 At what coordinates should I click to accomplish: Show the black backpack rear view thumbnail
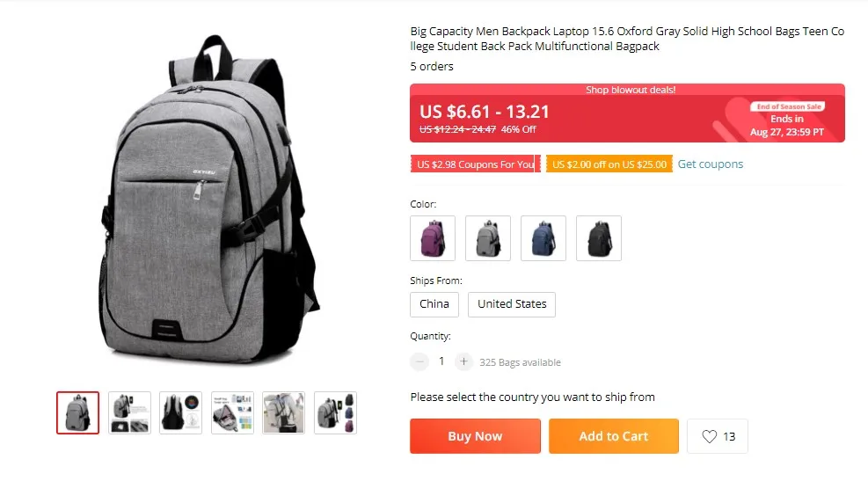(x=181, y=412)
